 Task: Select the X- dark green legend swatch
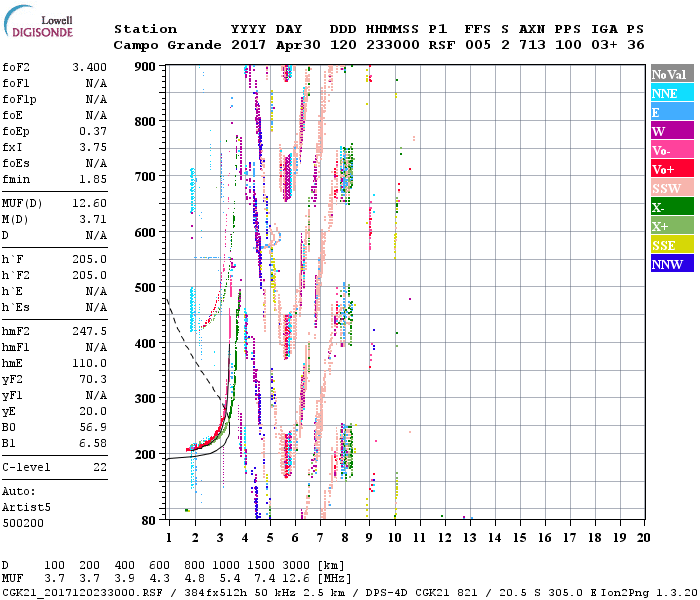pos(670,208)
